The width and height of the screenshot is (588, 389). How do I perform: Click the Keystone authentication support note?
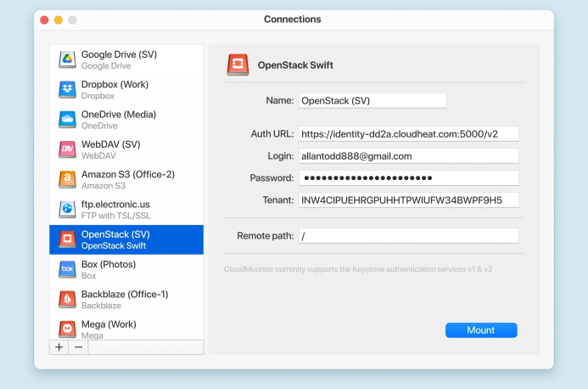coord(358,269)
